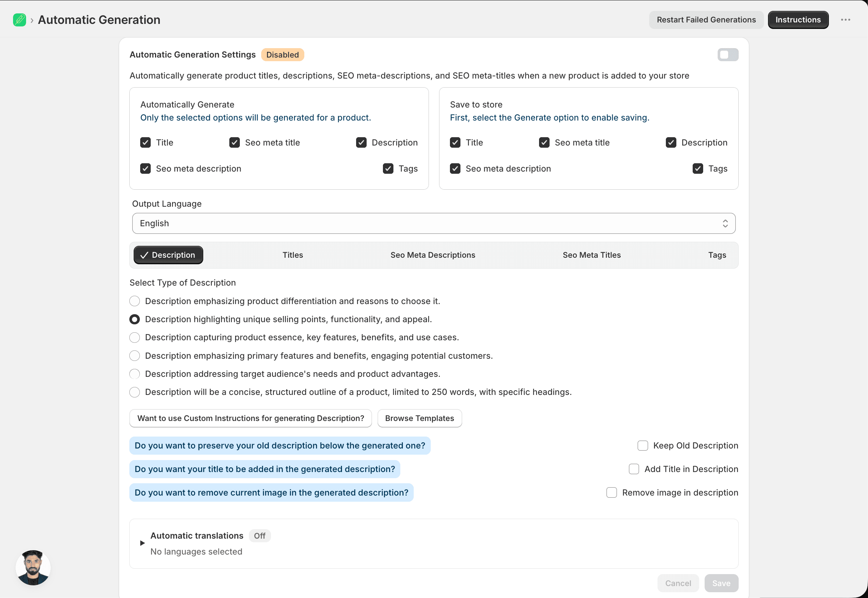Viewport: 868px width, 598px height.
Task: Enable Add Title in Description checkbox
Action: tap(634, 469)
